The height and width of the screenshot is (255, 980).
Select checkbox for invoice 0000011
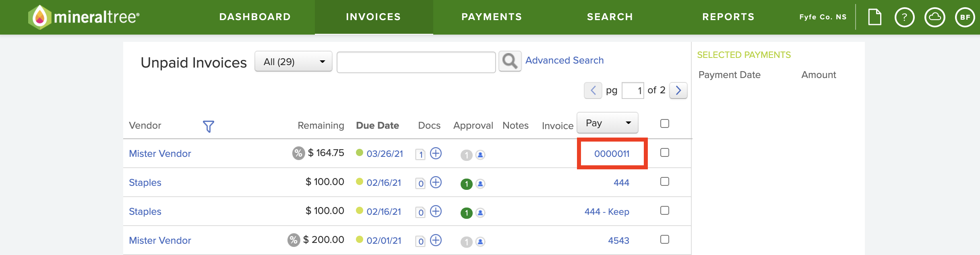coord(665,152)
